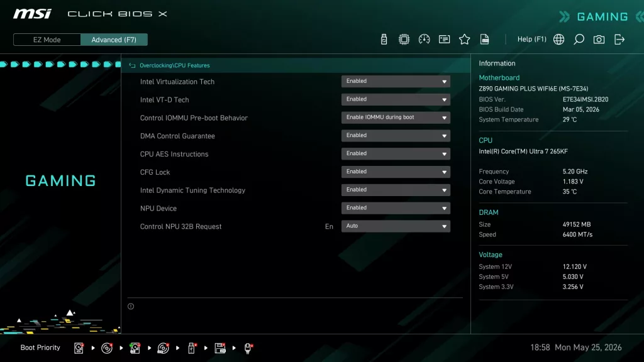Select the NPU Device label

tap(158, 208)
